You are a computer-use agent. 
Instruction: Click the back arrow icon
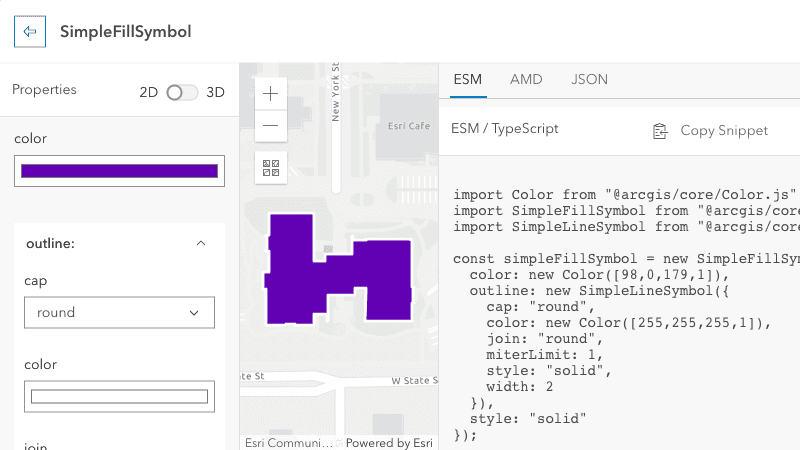(29, 31)
